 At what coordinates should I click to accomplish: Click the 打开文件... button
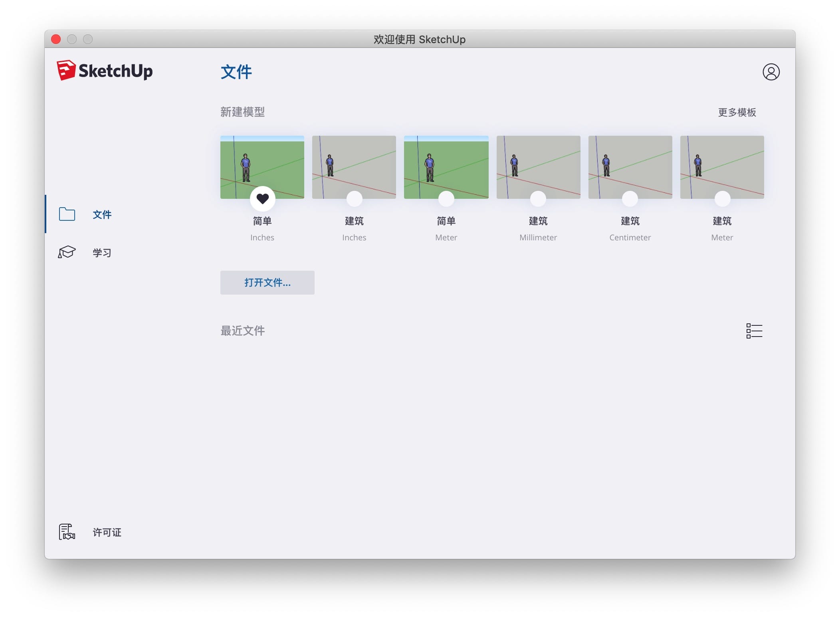click(267, 283)
